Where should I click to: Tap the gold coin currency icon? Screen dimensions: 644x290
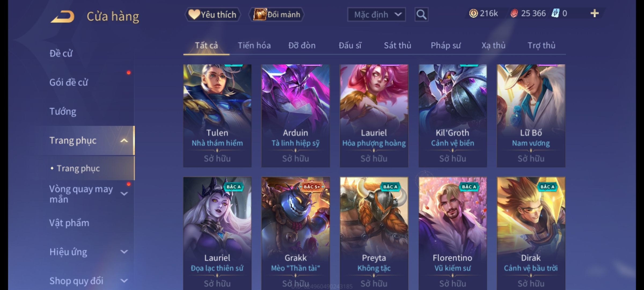coord(473,13)
